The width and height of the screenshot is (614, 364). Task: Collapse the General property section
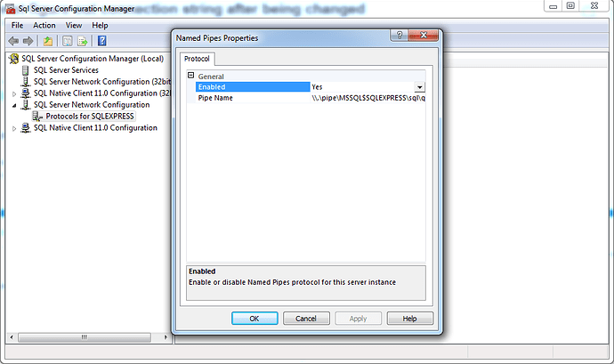click(x=191, y=76)
